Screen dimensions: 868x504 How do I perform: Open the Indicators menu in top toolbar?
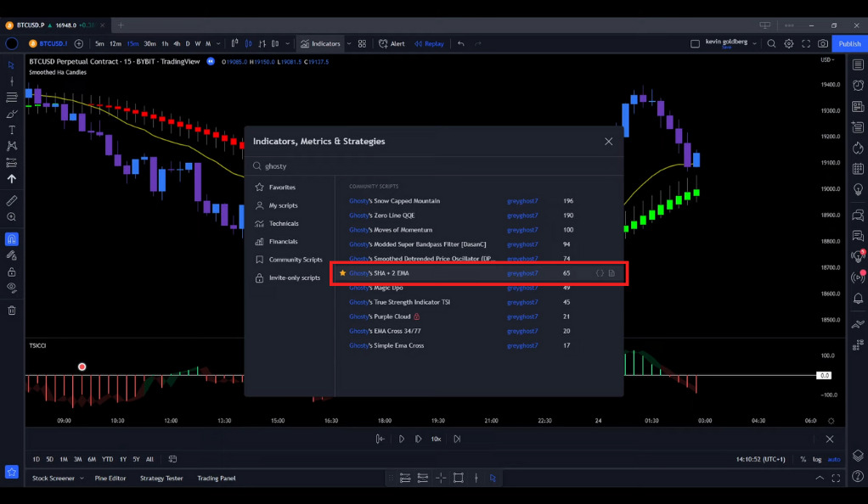coord(320,44)
